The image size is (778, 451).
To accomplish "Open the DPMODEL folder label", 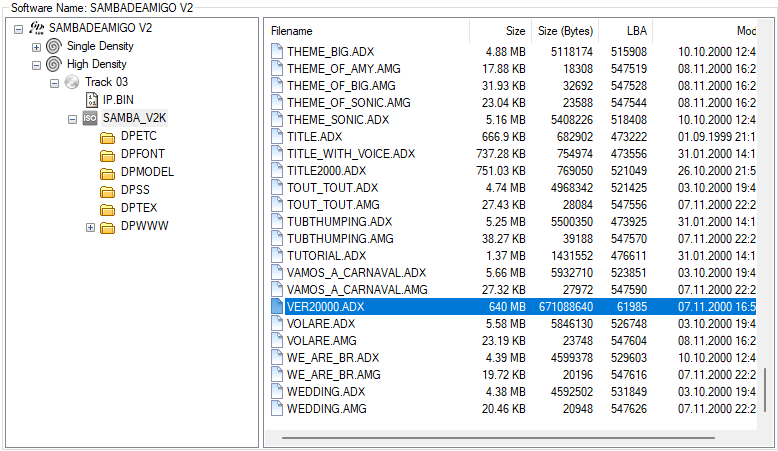I will [147, 172].
